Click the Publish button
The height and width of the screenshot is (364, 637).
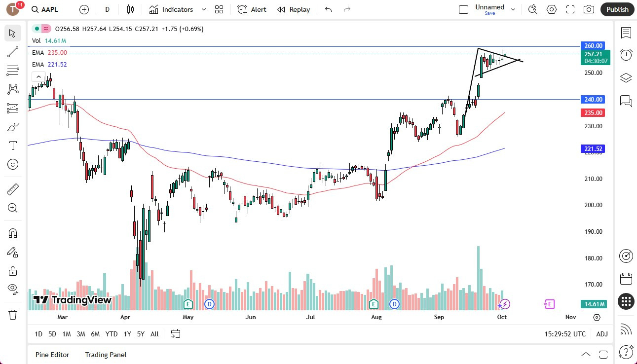[x=617, y=9]
